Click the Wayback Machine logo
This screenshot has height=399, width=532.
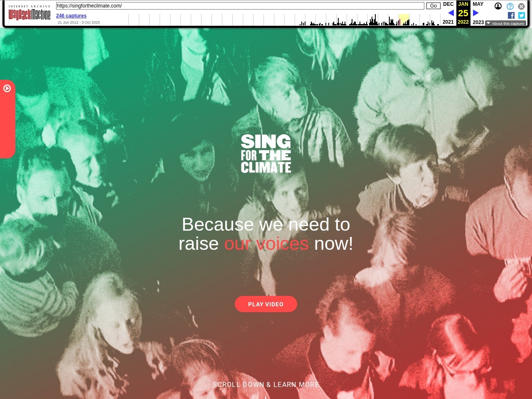point(30,13)
